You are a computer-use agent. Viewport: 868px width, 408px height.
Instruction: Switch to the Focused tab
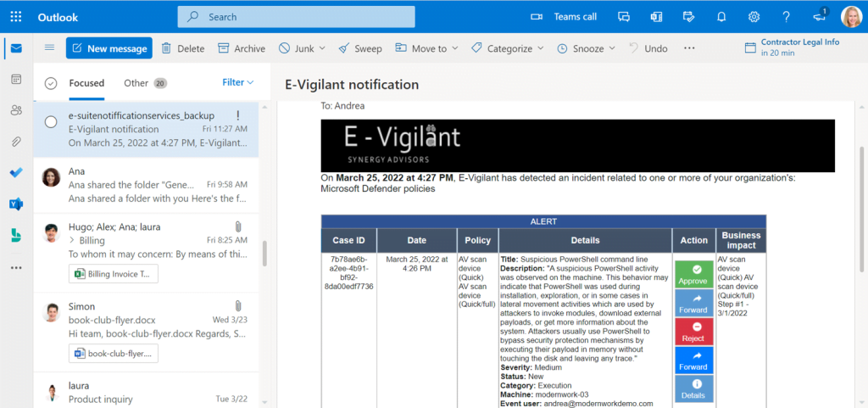[86, 83]
